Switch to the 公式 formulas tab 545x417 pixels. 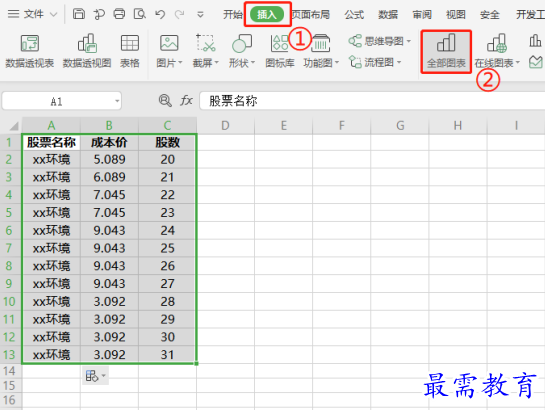click(354, 15)
